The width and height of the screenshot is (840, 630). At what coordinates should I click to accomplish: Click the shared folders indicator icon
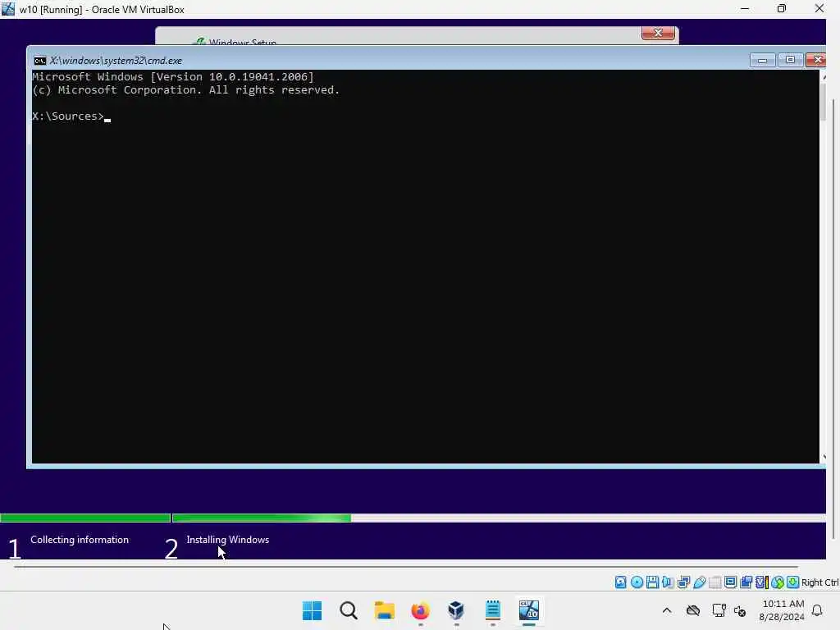[714, 582]
